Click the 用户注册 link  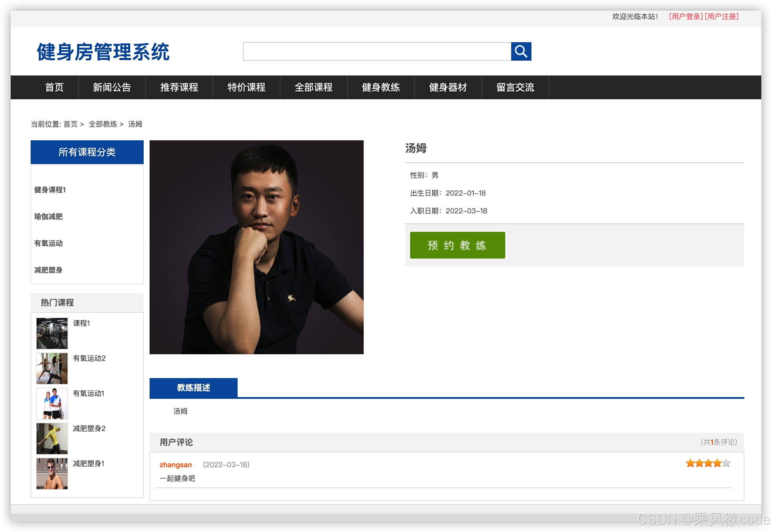721,16
